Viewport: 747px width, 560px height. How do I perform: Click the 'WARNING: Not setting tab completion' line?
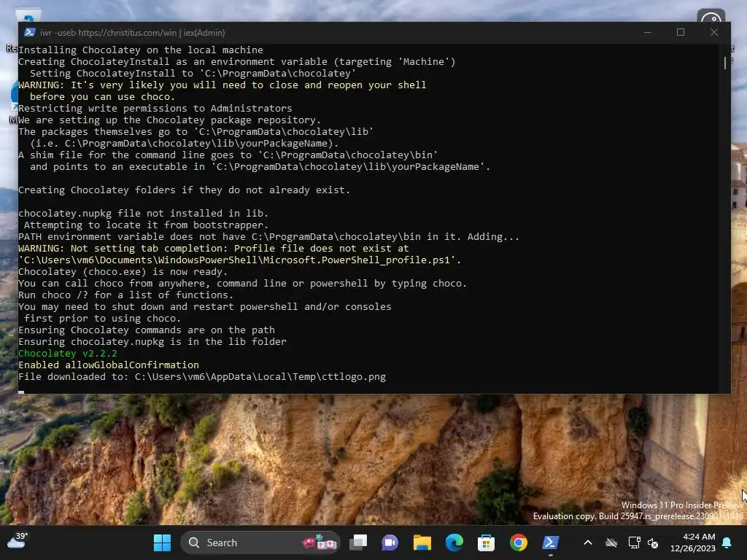(214, 248)
